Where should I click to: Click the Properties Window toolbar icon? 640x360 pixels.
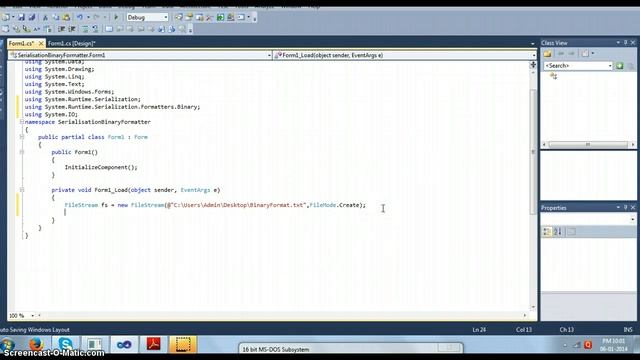pyautogui.click(x=189, y=17)
